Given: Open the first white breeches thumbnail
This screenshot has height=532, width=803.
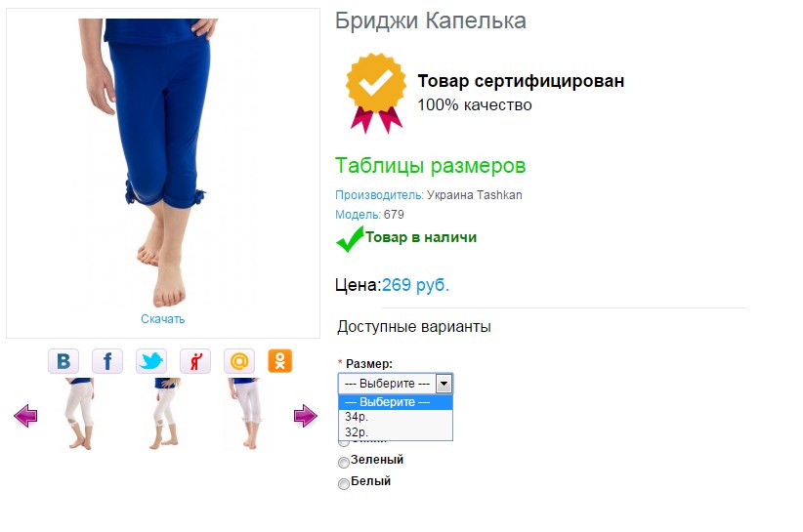Looking at the screenshot, I should pos(79,414).
